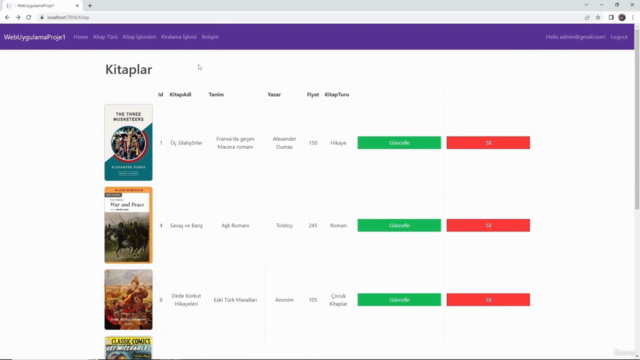Click the Kitaplar page heading
Viewport: 640px width, 360px height.
(x=129, y=69)
